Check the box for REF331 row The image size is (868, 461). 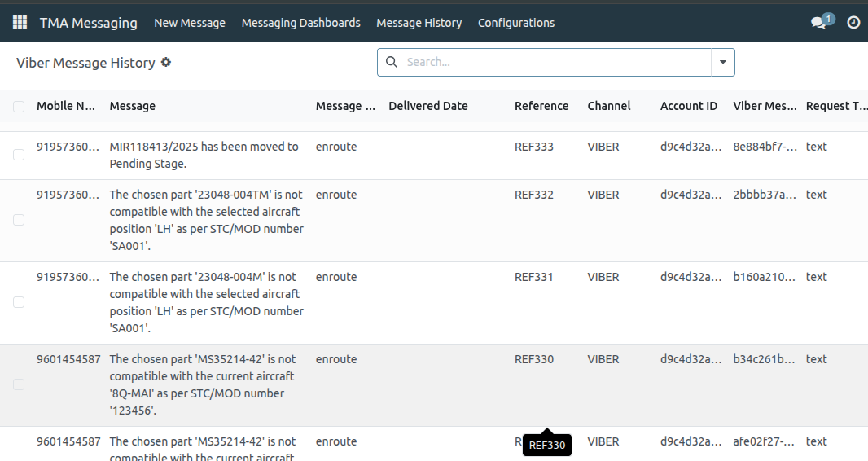(x=19, y=302)
